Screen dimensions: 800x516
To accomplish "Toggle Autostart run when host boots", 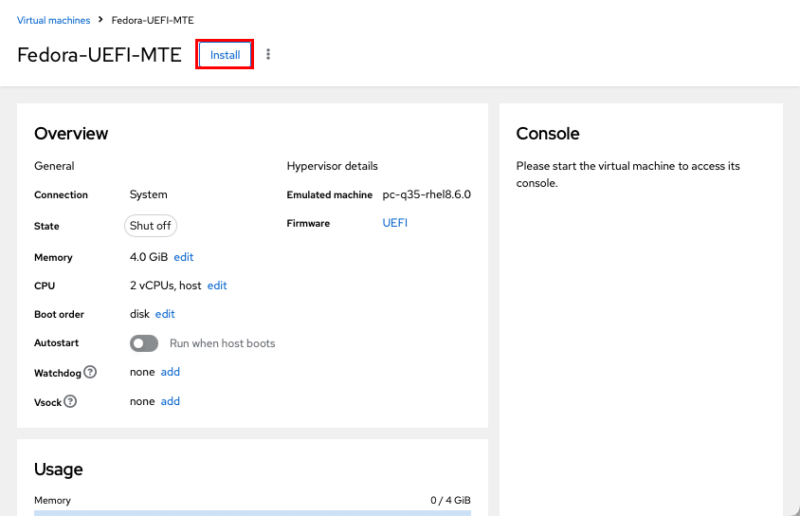I will (144, 343).
